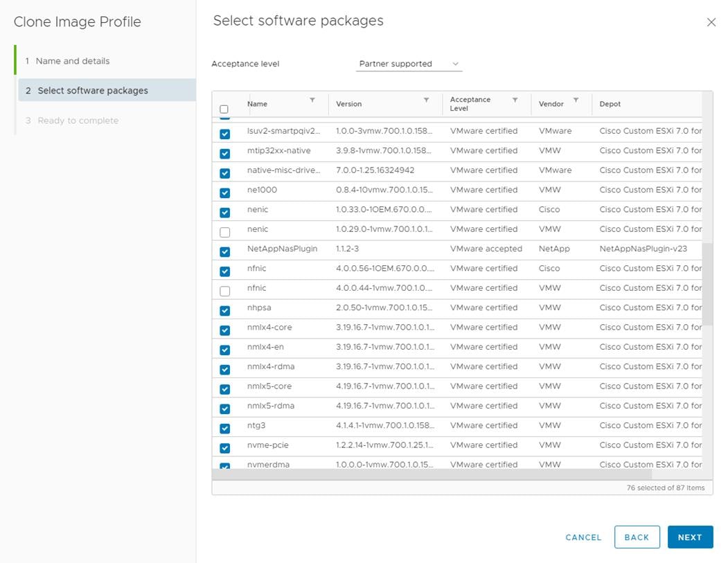Click the mtip32xx-native package name
728x563 pixels.
(x=278, y=150)
